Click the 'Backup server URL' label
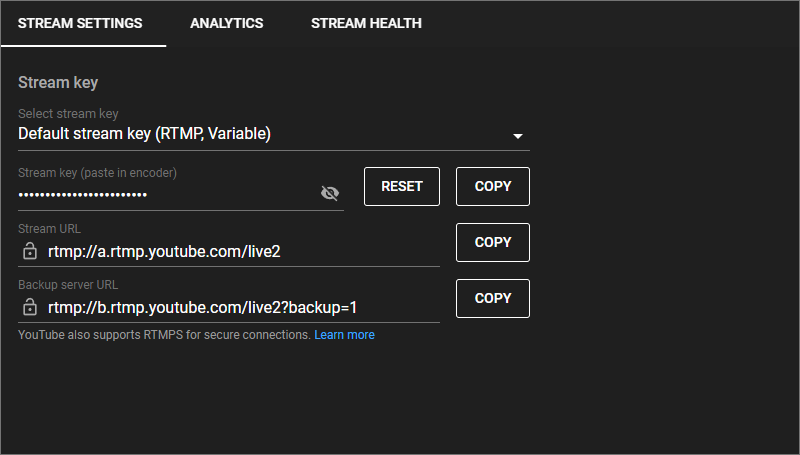Image resolution: width=800 pixels, height=455 pixels. [68, 285]
